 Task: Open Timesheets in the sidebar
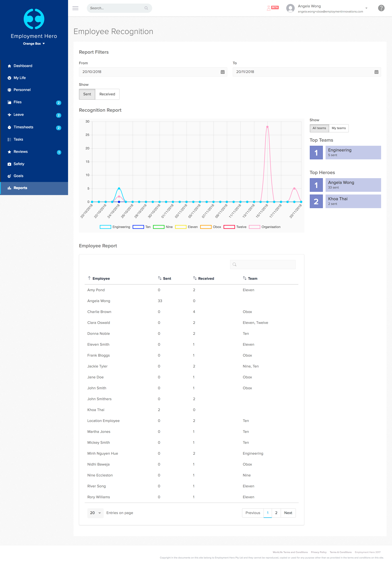tap(23, 127)
